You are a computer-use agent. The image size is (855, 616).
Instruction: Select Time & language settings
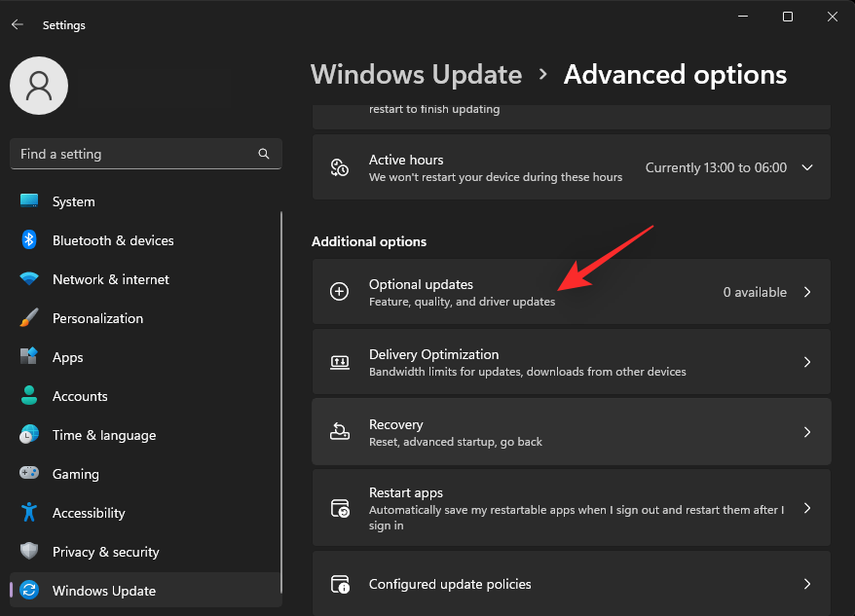[104, 435]
